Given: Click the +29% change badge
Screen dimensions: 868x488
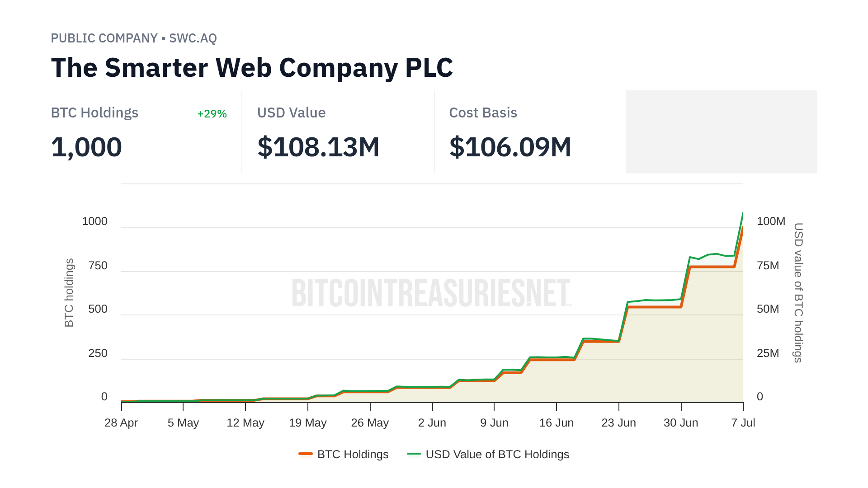Looking at the screenshot, I should (212, 114).
